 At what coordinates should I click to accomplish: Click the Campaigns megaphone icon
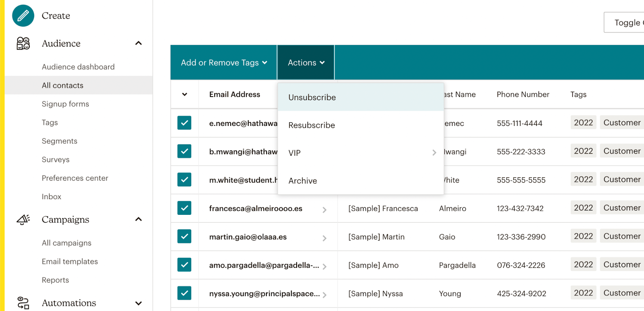pyautogui.click(x=23, y=219)
